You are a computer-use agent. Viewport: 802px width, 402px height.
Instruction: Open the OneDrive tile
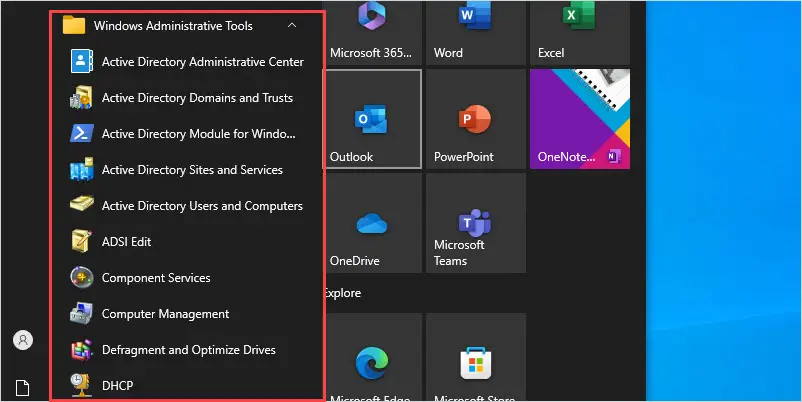(372, 223)
